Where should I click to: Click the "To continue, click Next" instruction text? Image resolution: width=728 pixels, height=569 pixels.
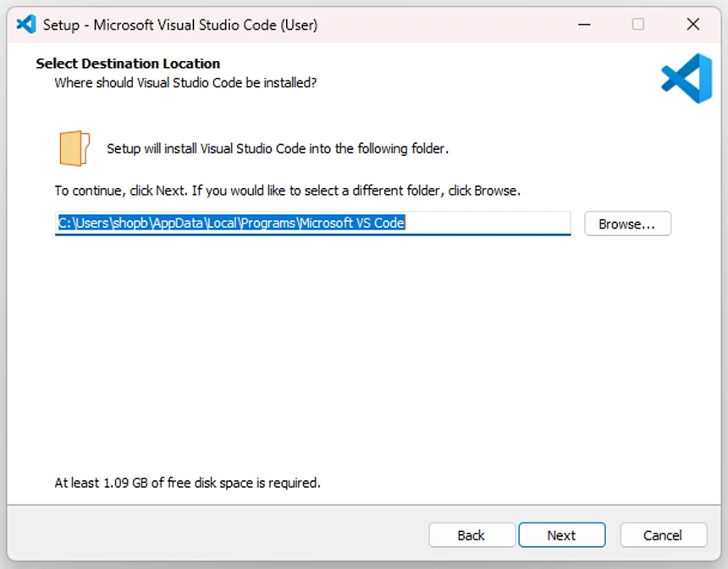(x=288, y=191)
